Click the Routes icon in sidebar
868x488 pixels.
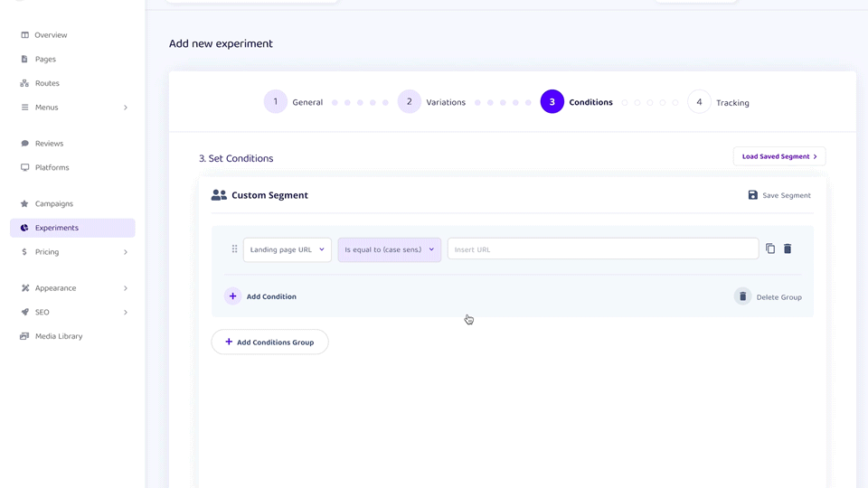click(24, 83)
